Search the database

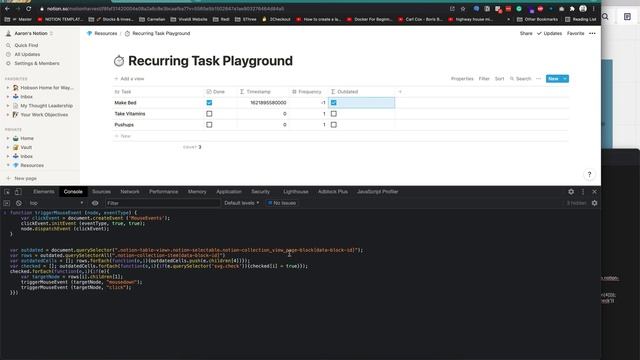pyautogui.click(x=520, y=79)
